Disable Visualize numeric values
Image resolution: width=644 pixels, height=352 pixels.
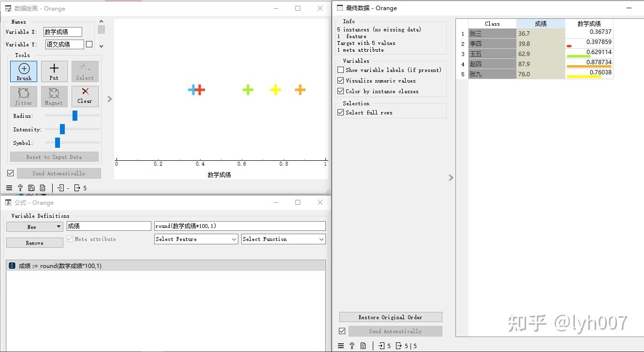341,81
